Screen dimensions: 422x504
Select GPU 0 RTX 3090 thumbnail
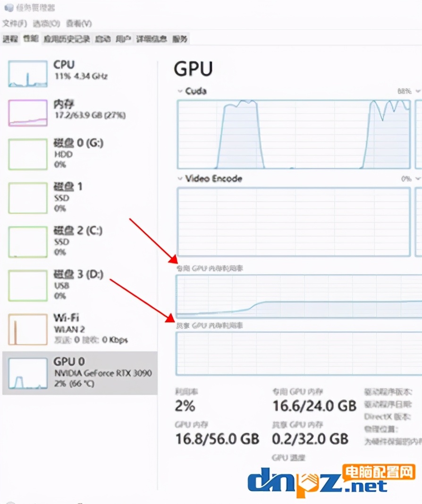click(x=27, y=373)
